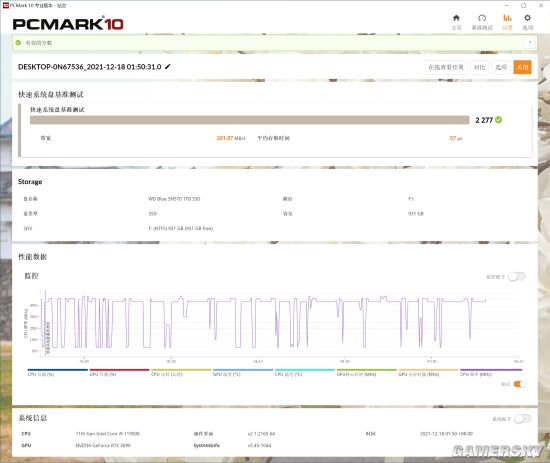Expand the valid score notification banner
Screen dimensions: 550x463
click(x=530, y=43)
